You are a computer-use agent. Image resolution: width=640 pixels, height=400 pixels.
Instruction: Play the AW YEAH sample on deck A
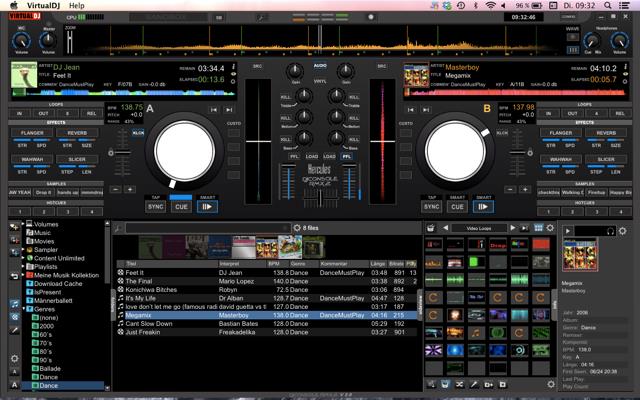point(19,192)
